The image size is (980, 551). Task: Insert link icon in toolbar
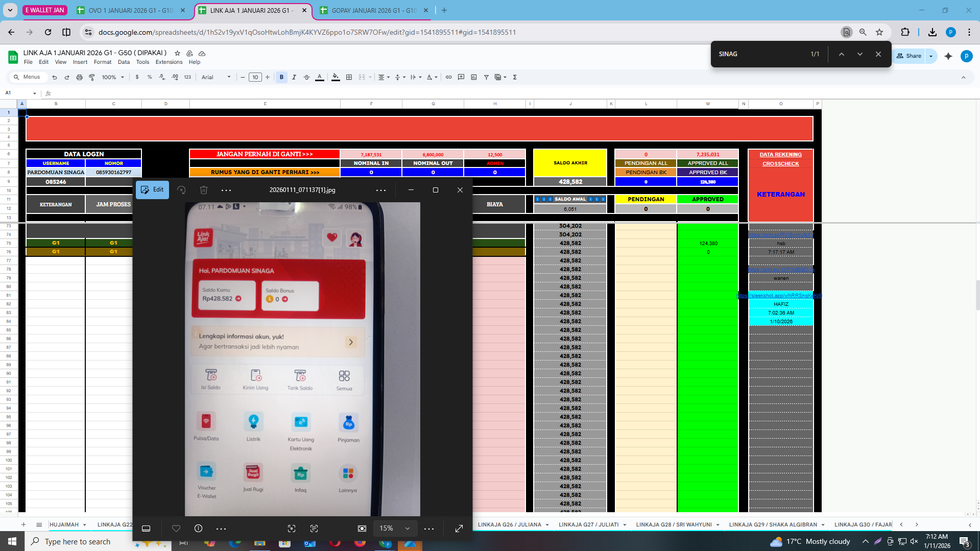click(449, 77)
